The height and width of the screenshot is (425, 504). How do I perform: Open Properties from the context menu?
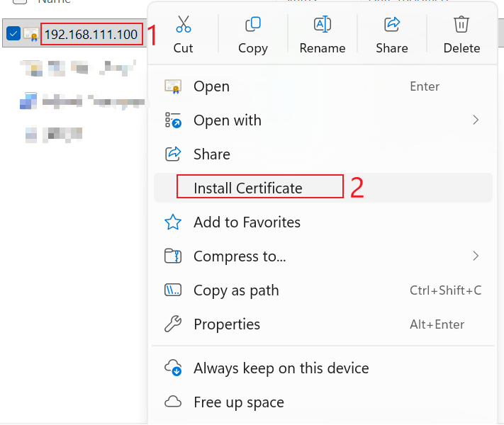tap(227, 324)
